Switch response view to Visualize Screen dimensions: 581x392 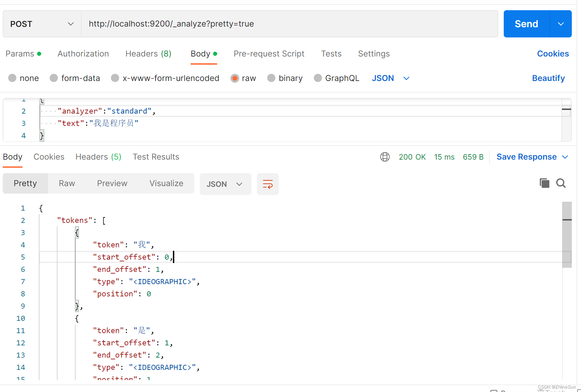click(x=166, y=183)
